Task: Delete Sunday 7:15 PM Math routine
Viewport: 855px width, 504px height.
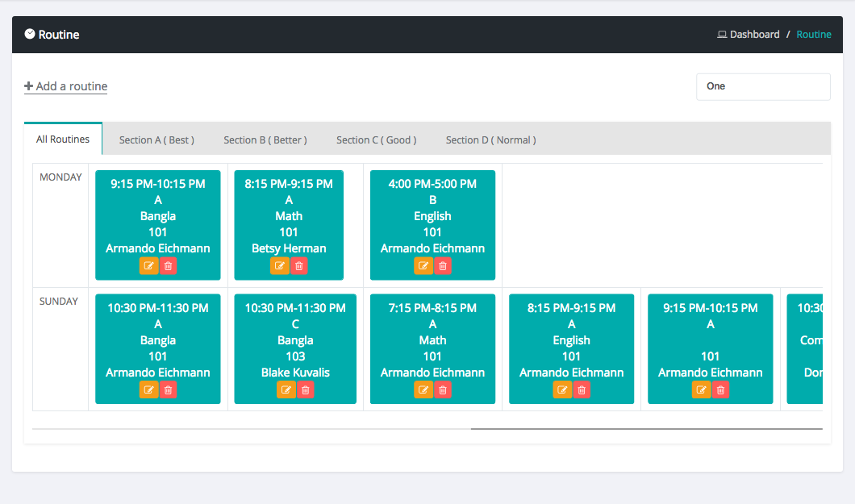Action: point(443,390)
